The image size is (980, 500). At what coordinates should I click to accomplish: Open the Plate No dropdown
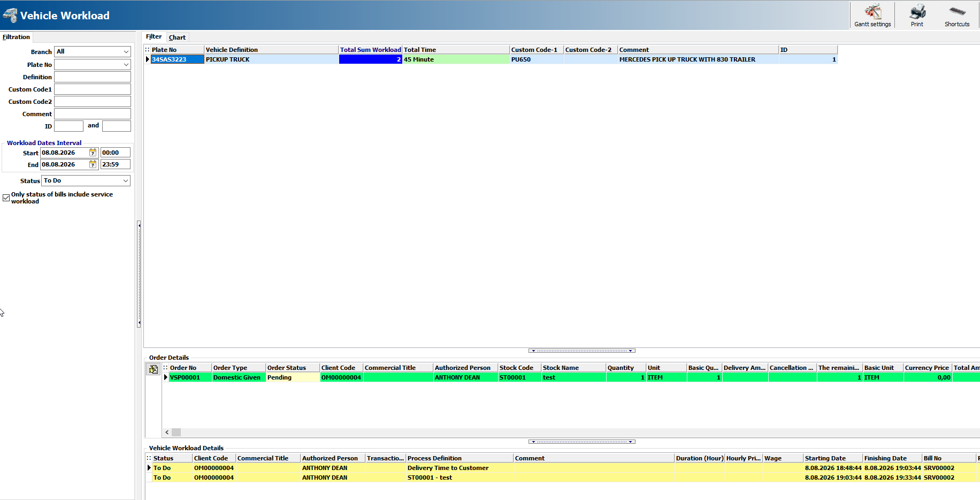tap(126, 65)
